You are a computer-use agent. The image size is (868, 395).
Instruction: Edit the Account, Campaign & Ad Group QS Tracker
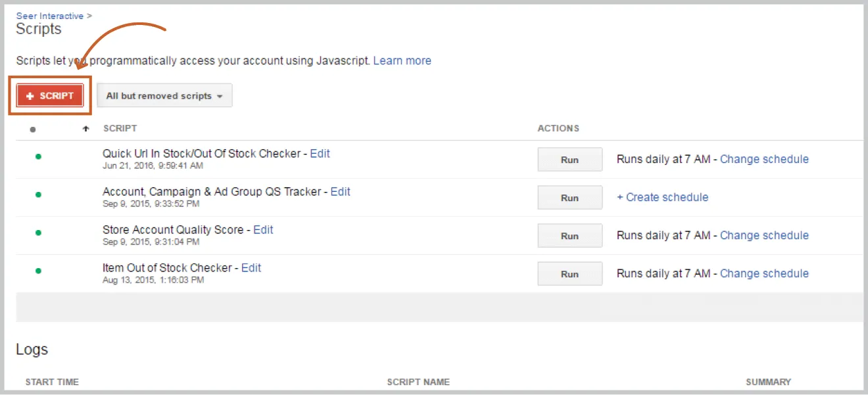(340, 191)
